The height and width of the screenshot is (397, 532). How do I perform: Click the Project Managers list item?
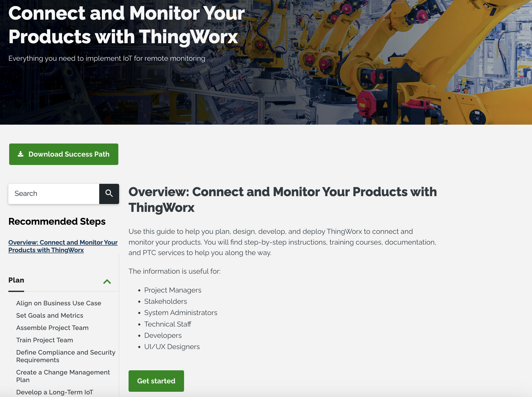(x=173, y=290)
